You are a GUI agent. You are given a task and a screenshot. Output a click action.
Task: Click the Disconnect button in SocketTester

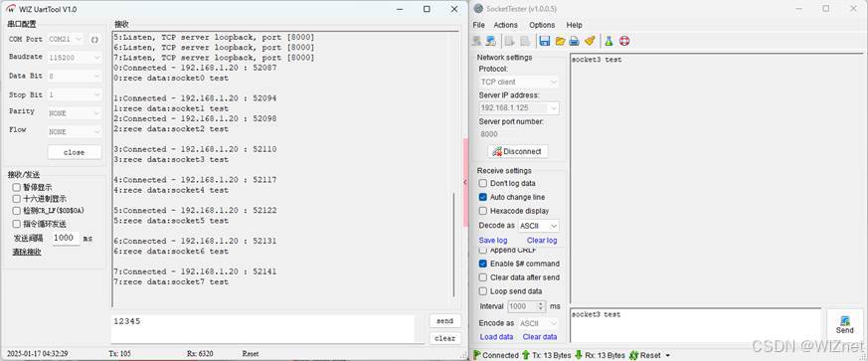coord(518,151)
